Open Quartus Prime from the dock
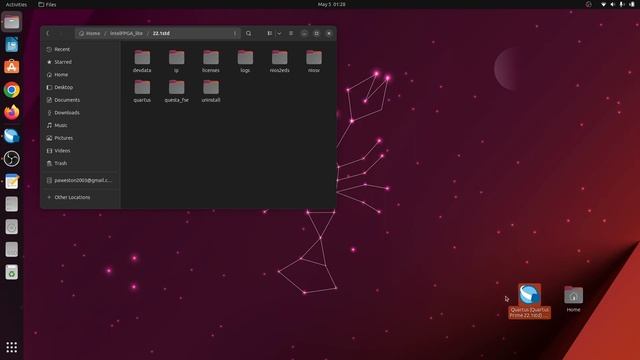This screenshot has height=360, width=640. click(x=11, y=136)
